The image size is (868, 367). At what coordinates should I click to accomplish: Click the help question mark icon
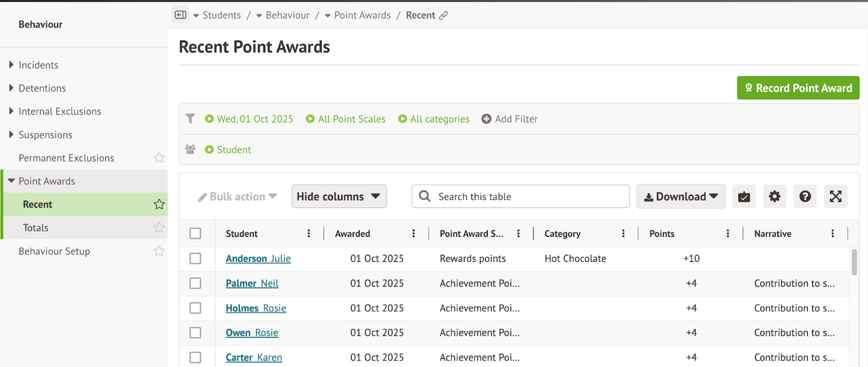(805, 196)
